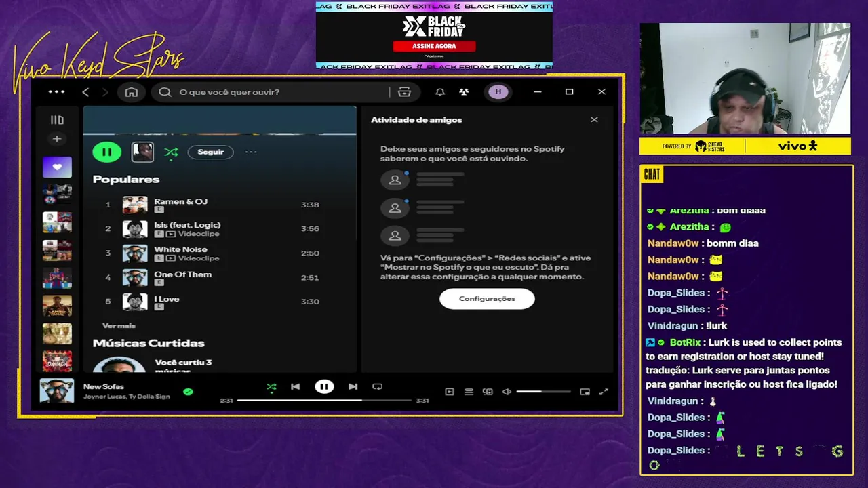
Task: Skip to previous track
Action: point(295,387)
